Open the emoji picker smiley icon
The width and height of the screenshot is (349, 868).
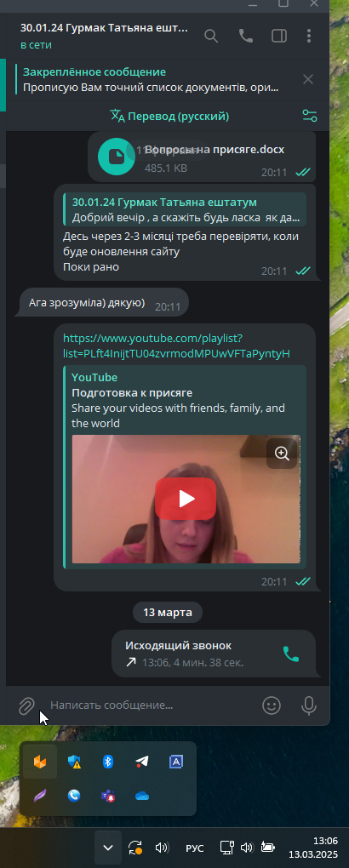coord(272,705)
